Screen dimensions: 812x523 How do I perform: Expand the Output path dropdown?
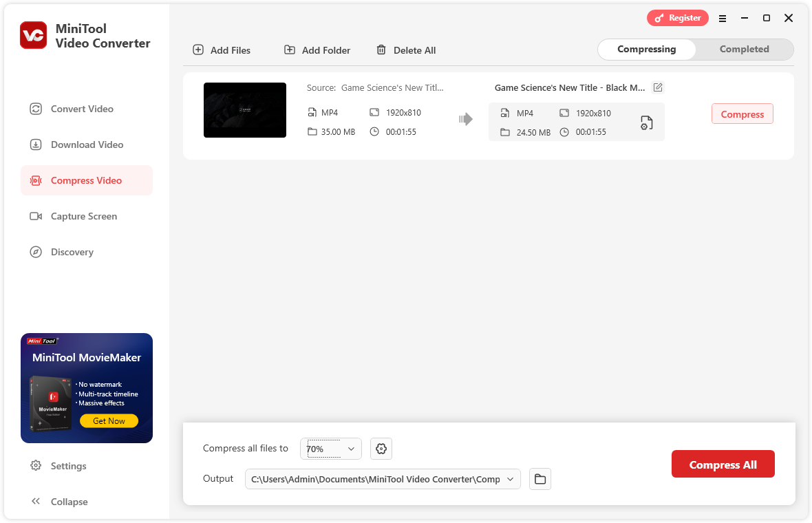(x=510, y=479)
